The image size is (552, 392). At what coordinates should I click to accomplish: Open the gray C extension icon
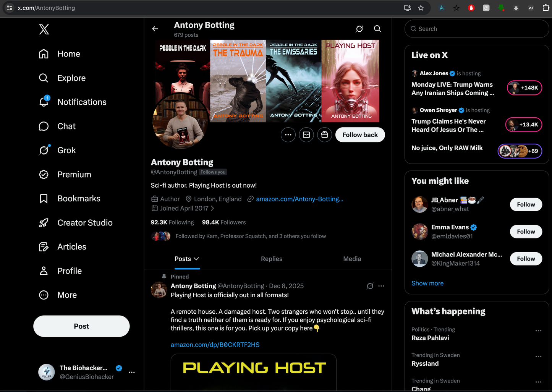pyautogui.click(x=486, y=8)
